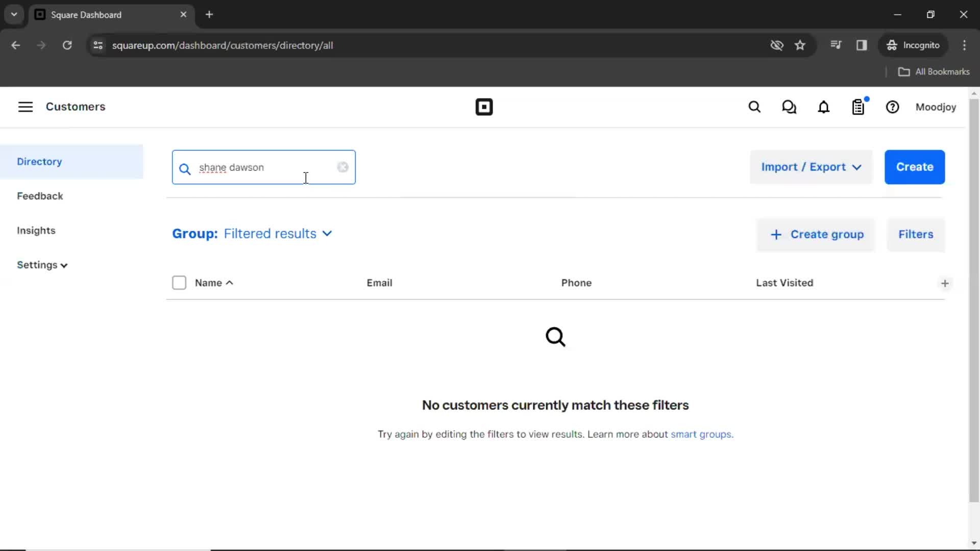This screenshot has width=980, height=551.
Task: Click the Add column plus icon
Action: (x=945, y=283)
